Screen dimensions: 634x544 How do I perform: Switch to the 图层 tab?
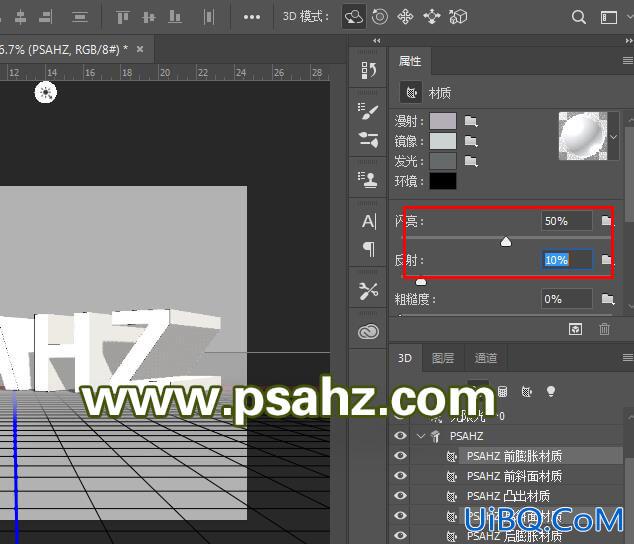(443, 358)
